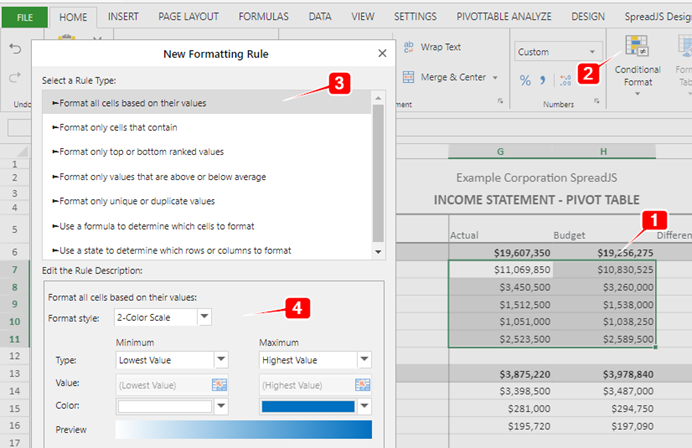The width and height of the screenshot is (692, 448).
Task: Open the maximum color dropdown arrow
Action: (x=365, y=406)
